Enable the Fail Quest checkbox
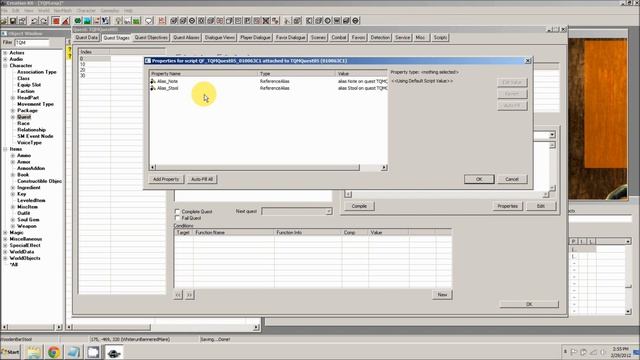This screenshot has width=640, height=360. pyautogui.click(x=177, y=218)
